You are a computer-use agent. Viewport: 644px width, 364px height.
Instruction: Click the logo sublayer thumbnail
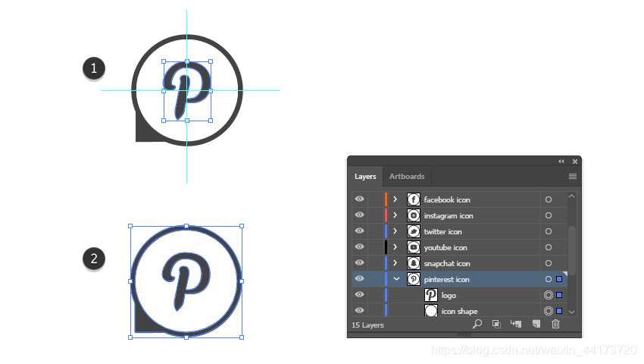click(x=431, y=295)
